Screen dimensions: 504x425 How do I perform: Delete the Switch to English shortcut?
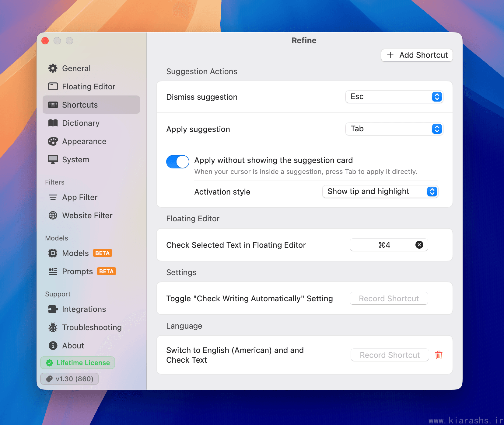coord(439,355)
